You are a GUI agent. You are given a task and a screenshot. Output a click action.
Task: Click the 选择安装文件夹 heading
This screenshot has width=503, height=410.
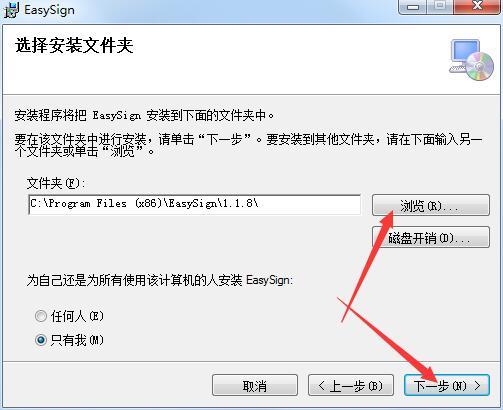tap(74, 45)
